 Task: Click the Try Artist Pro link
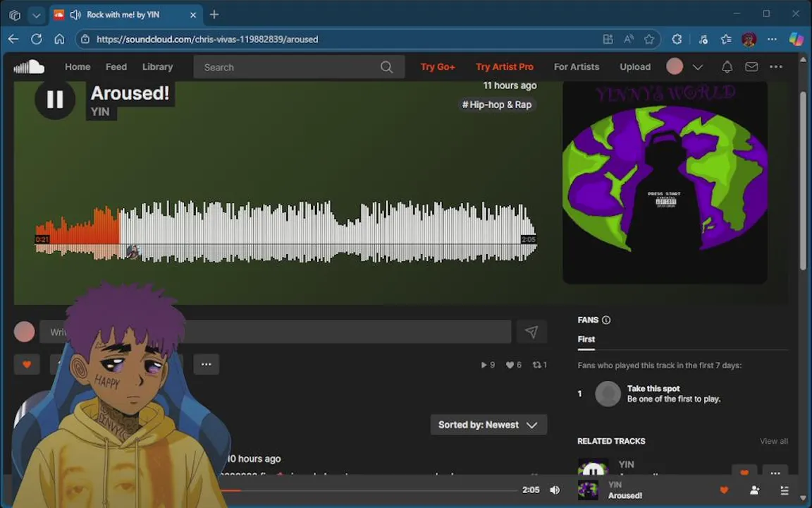point(505,67)
